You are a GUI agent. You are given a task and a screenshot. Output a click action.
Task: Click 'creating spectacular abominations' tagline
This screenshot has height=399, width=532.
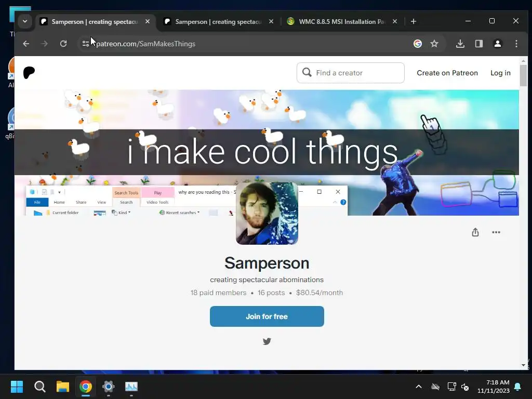point(267,280)
